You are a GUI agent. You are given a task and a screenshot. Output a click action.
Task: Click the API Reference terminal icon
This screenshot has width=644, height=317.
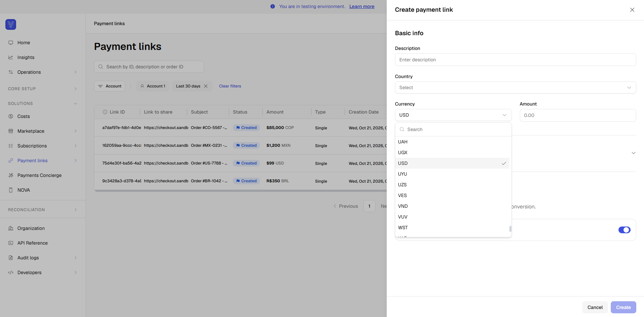coord(11,243)
